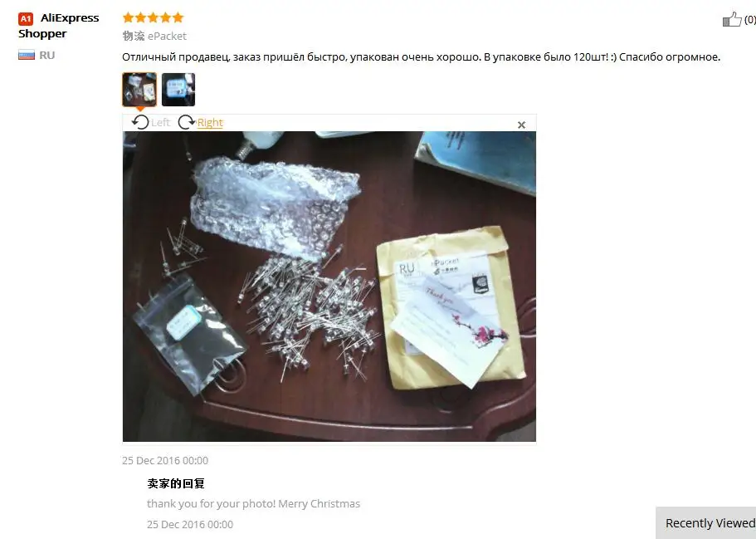Click the Right rotate link

tap(210, 123)
